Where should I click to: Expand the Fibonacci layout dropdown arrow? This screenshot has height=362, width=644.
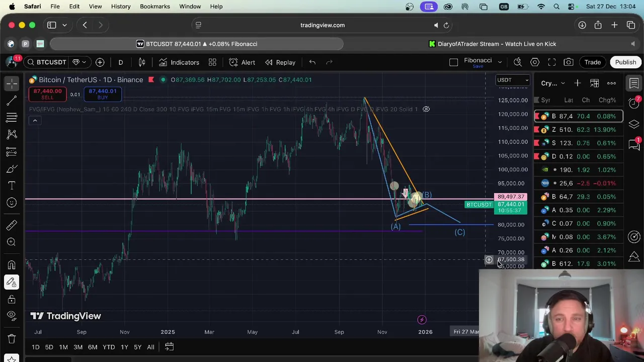tap(500, 62)
